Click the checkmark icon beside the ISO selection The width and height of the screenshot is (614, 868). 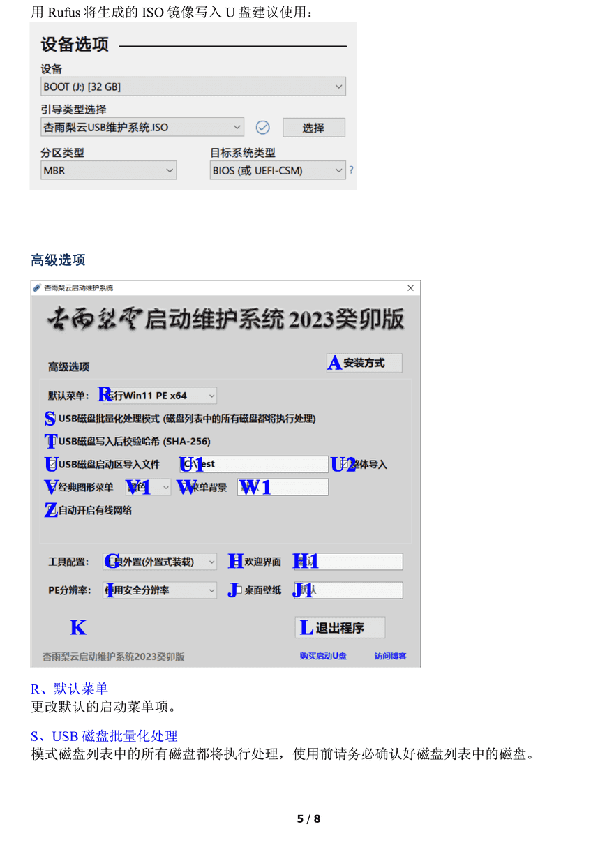click(262, 128)
